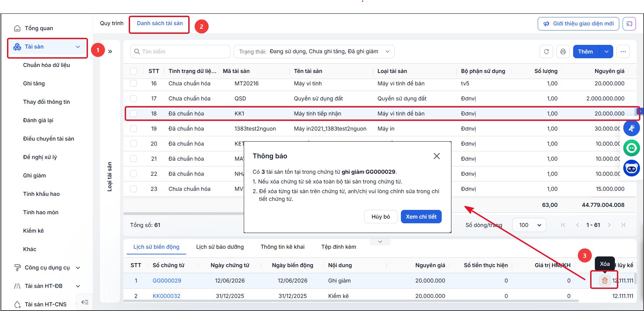Click the Tổng quan home icon
Viewport: 644px width, 311px height.
(17, 28)
